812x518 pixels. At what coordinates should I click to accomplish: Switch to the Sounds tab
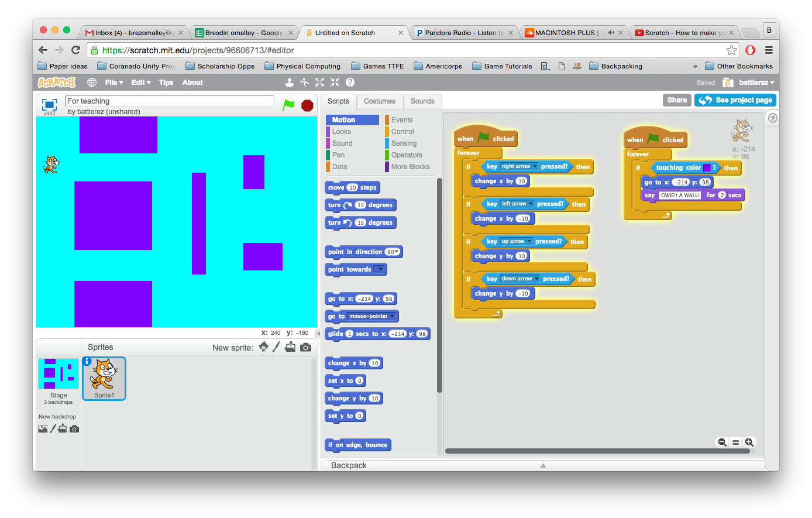[422, 101]
